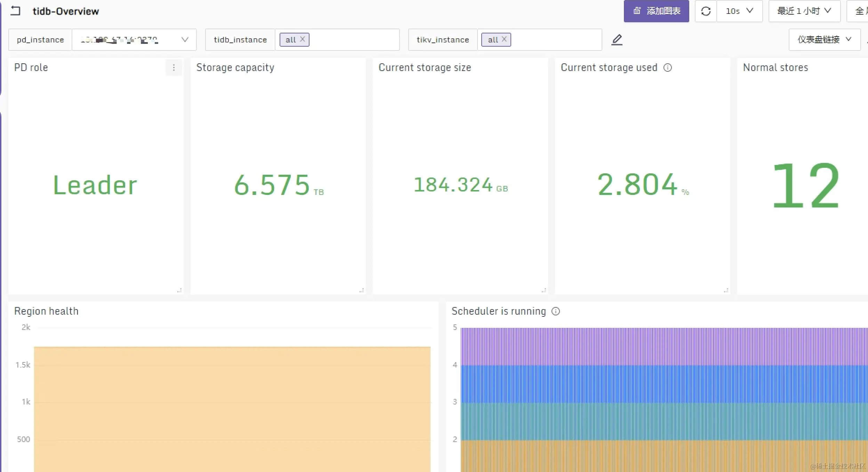
Task: Open the 仪表盘链接 dashboard links dropdown
Action: point(824,40)
